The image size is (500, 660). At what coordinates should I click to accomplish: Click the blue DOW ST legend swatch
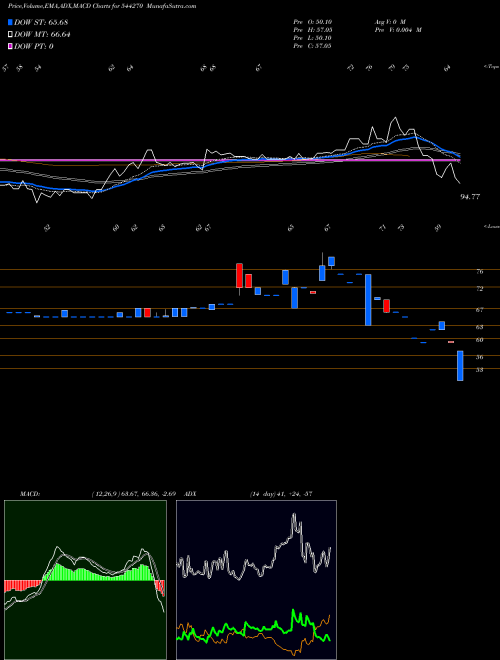click(11, 22)
